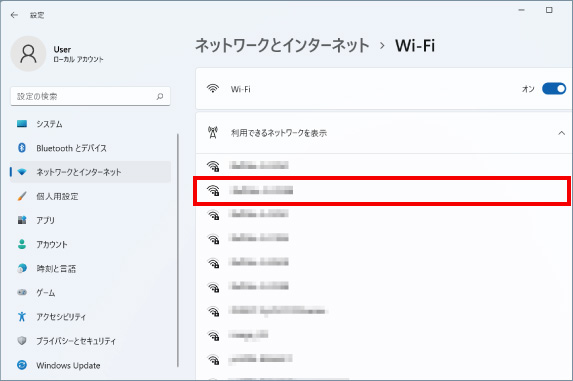Viewport: 573px width, 381px height.
Task: Go back with the arrow beside 設定
Action: (x=14, y=15)
